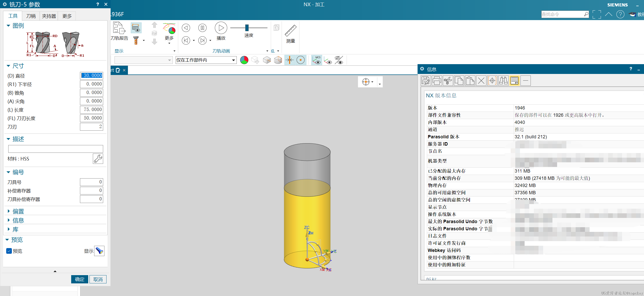Open dropdown arrow beside milling cutter icon

pyautogui.click(x=144, y=40)
